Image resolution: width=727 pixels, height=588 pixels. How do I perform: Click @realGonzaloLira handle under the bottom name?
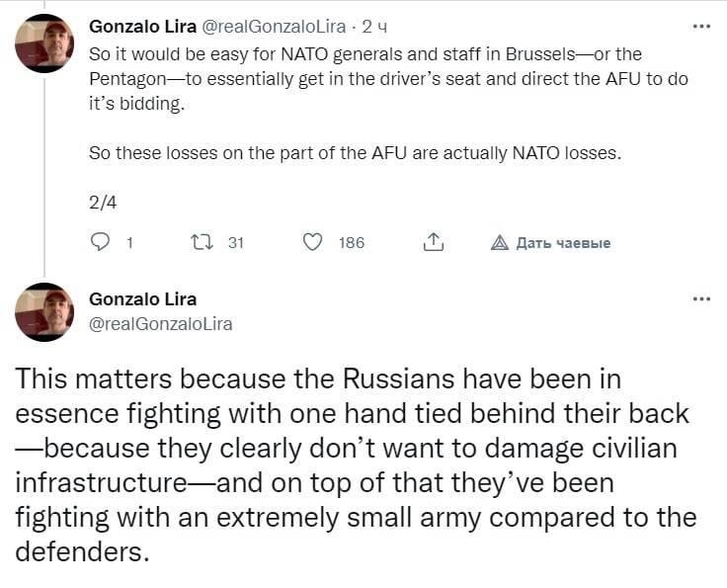[161, 323]
